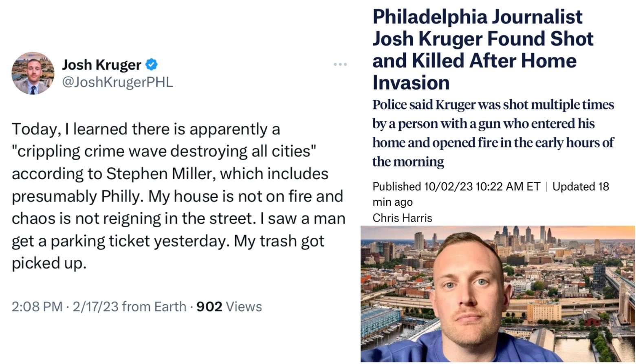Click the Published 10/02/23 10:22 AM timestamp
Viewport: 636px width, 364px height.
(x=456, y=186)
